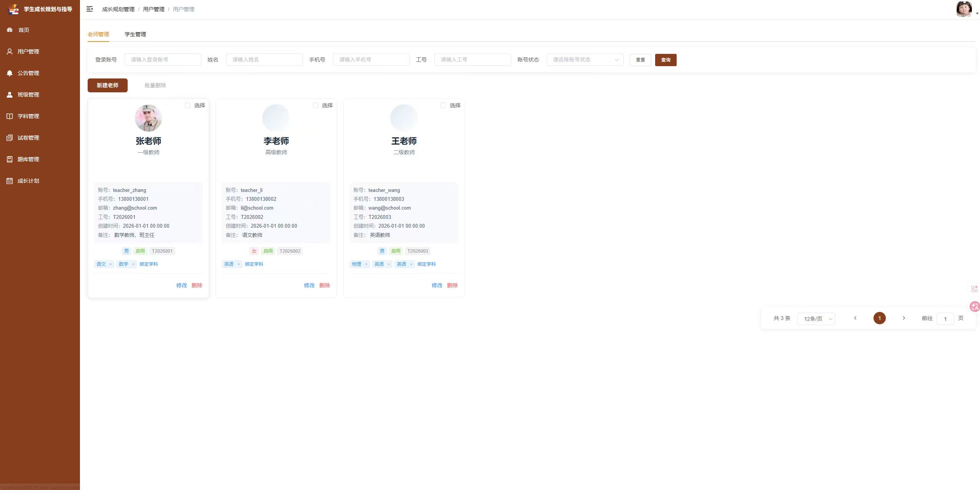Screen dimensions: 980x490
Task: Click the 批量删除 button
Action: coord(155,85)
